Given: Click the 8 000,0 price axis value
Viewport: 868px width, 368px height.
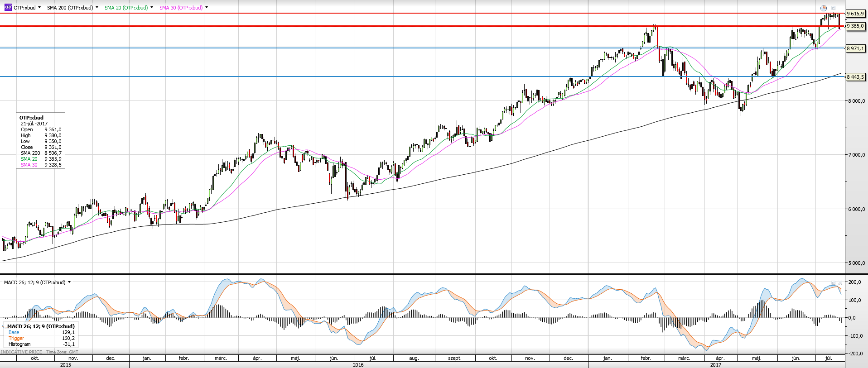Looking at the screenshot, I should (x=857, y=101).
